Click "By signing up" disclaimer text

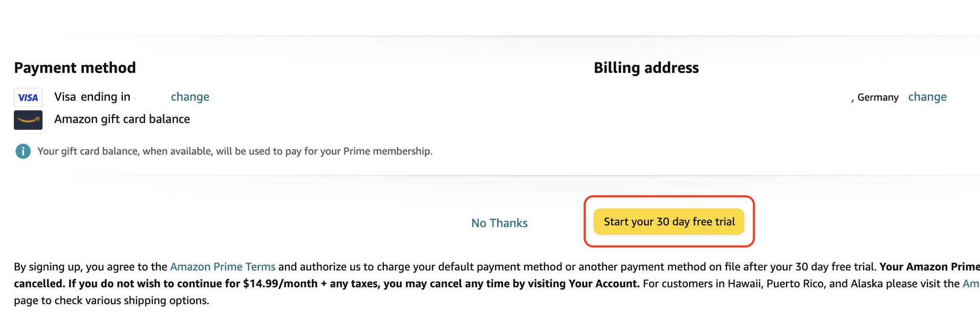click(48, 267)
